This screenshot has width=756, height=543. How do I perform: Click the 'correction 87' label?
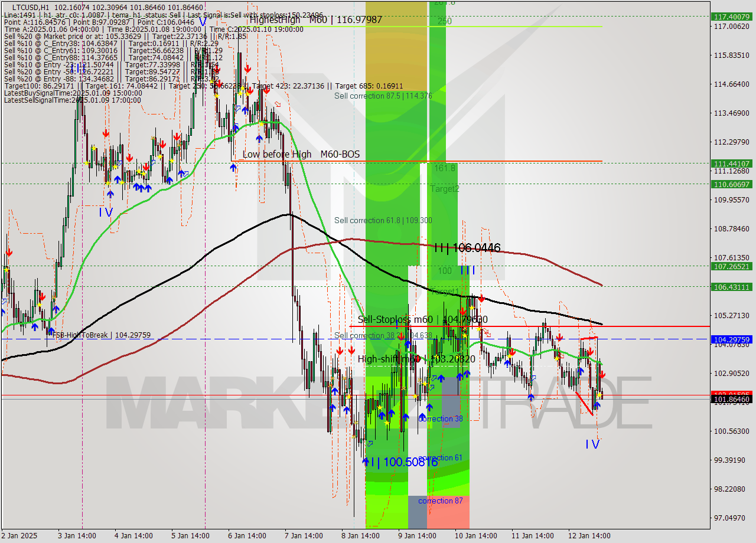point(441,501)
